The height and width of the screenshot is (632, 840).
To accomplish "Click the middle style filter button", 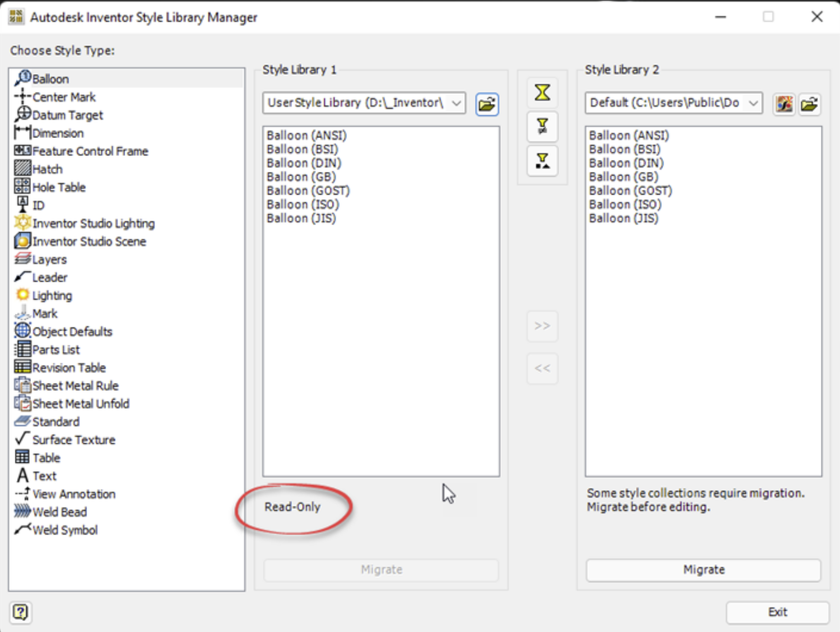I will [542, 126].
